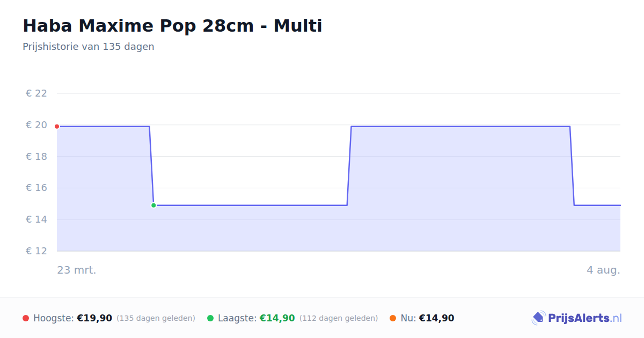Click the lowest price value €14,90 in green
644x338 pixels.
[277, 318]
